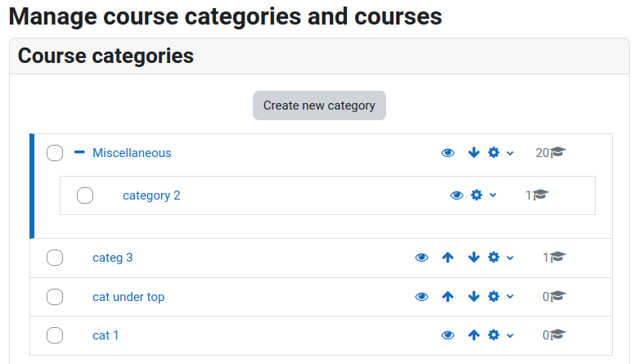Move cat under top category down
Screen dimensions: 639x364
pyautogui.click(x=474, y=297)
